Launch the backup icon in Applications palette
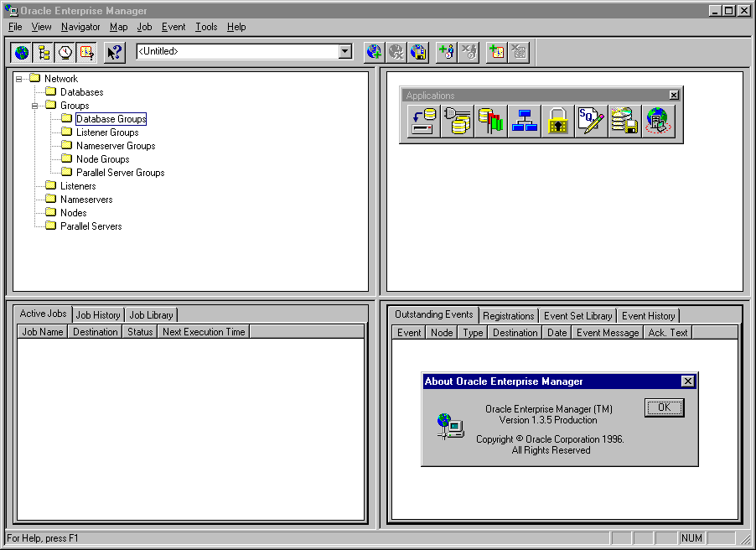 point(424,121)
